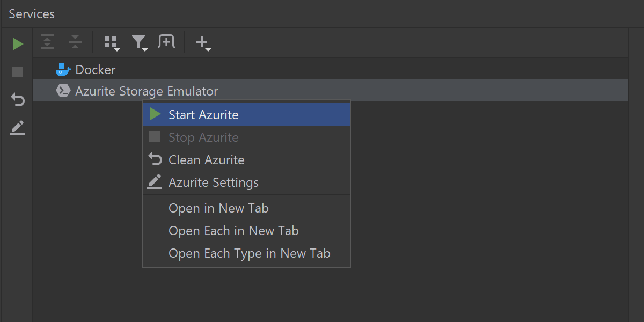Select the Azurite Storage Emulator tree node

click(x=147, y=91)
